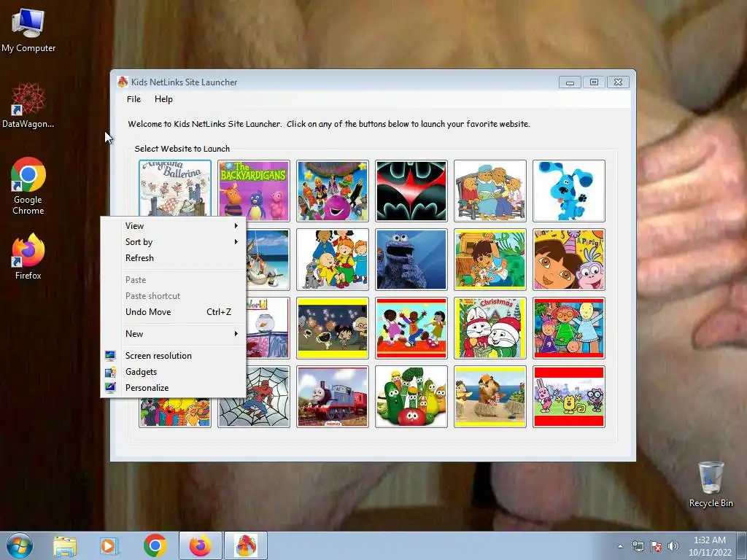This screenshot has width=747, height=560.
Task: Select the Firefox desktop shortcut
Action: coord(28,256)
